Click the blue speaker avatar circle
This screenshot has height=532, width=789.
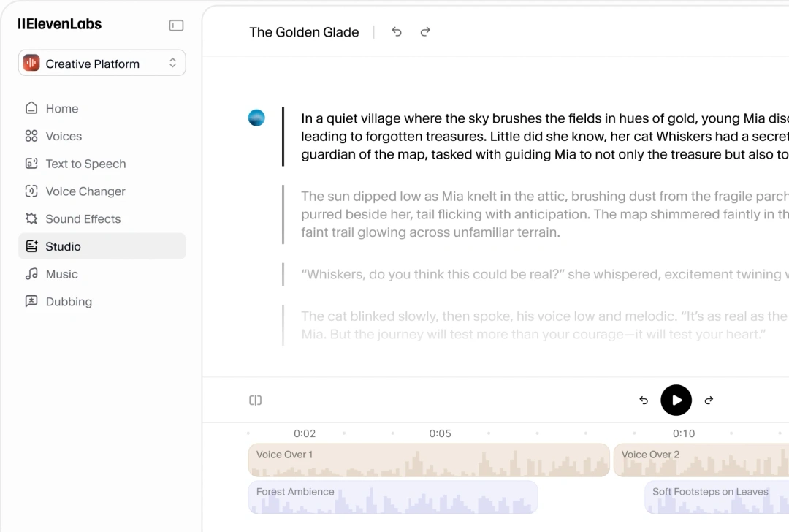[256, 118]
